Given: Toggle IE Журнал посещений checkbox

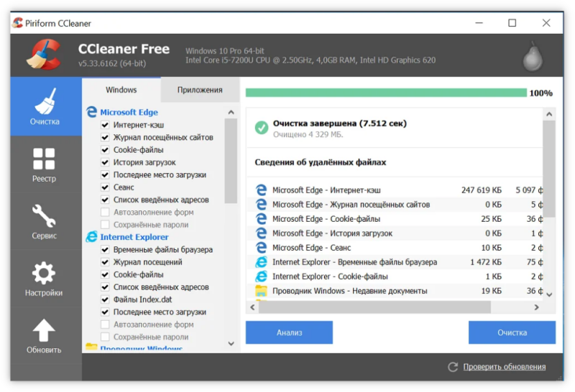Looking at the screenshot, I should 105,262.
